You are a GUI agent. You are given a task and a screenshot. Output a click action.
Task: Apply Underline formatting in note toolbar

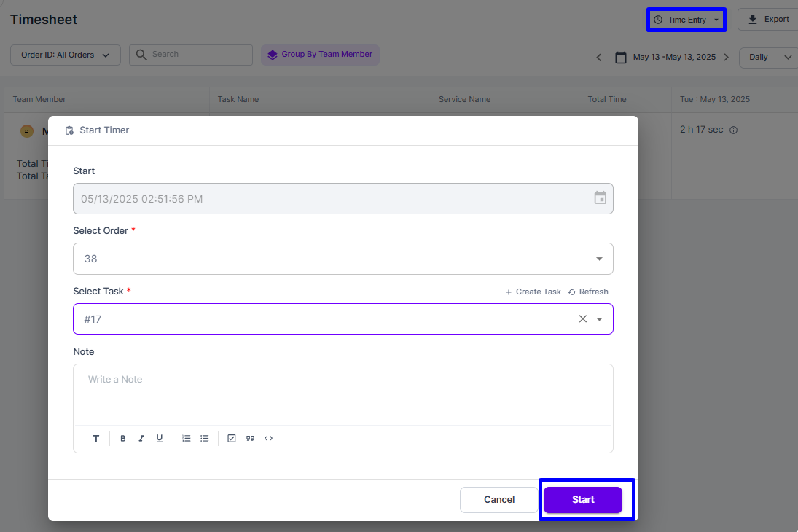click(x=160, y=439)
